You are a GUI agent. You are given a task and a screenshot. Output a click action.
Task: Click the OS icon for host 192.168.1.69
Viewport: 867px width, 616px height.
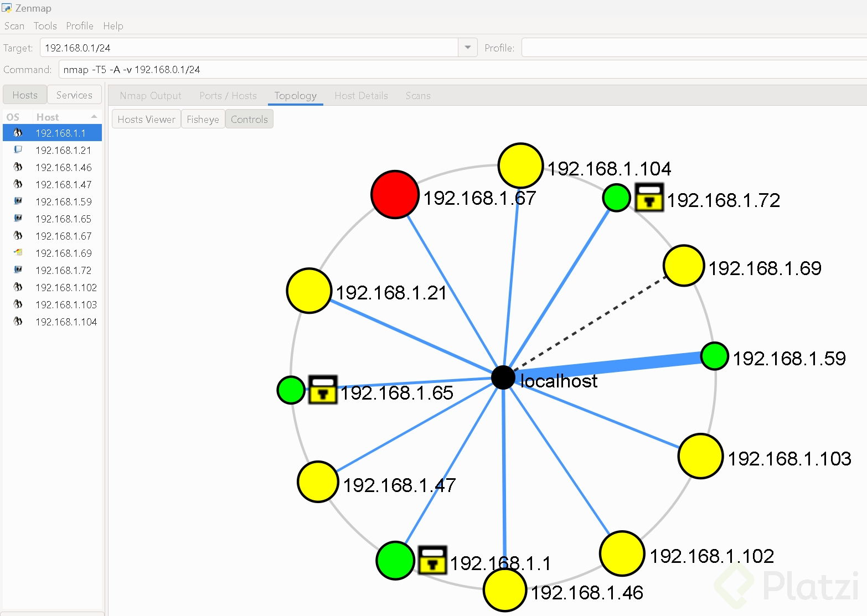(x=18, y=253)
